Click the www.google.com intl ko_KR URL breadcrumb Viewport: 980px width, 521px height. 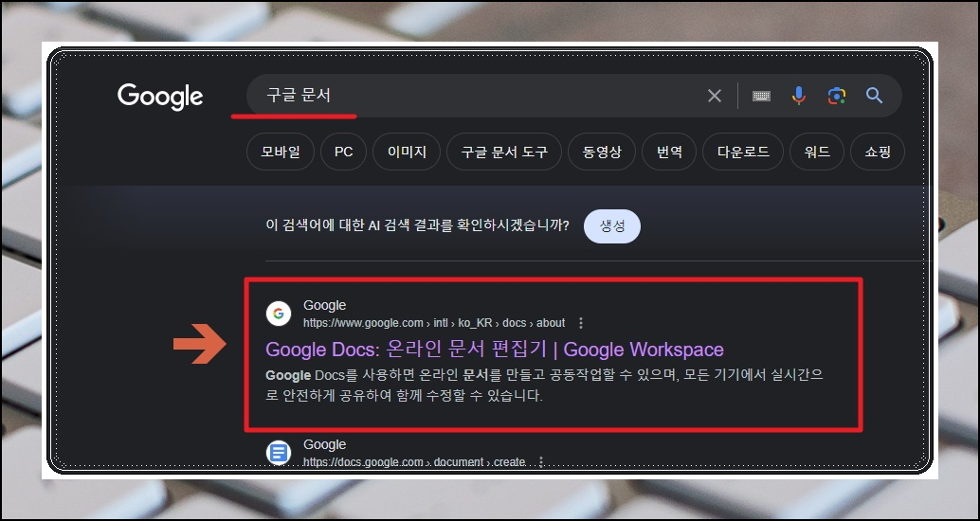tap(434, 323)
